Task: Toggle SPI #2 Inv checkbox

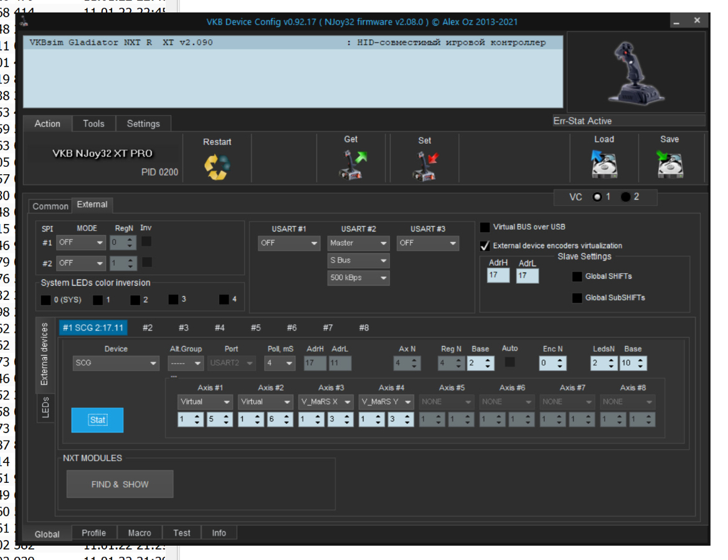Action: coord(147,262)
